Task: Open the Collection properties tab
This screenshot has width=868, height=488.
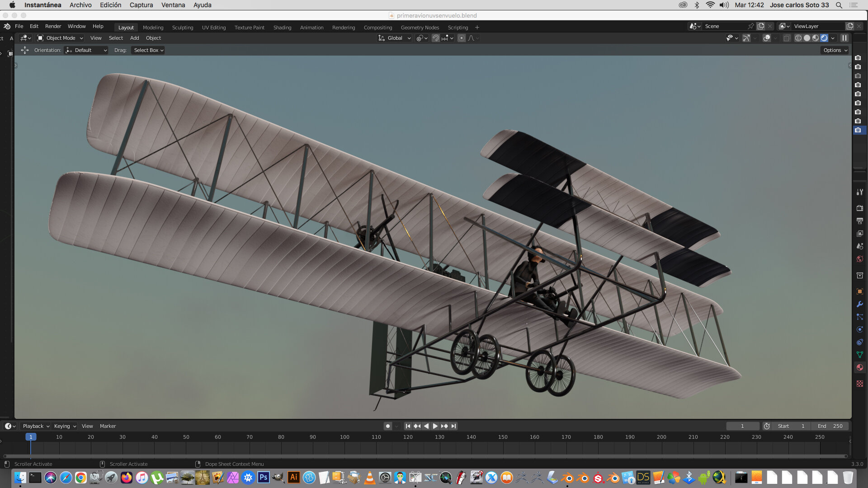Action: (859, 275)
